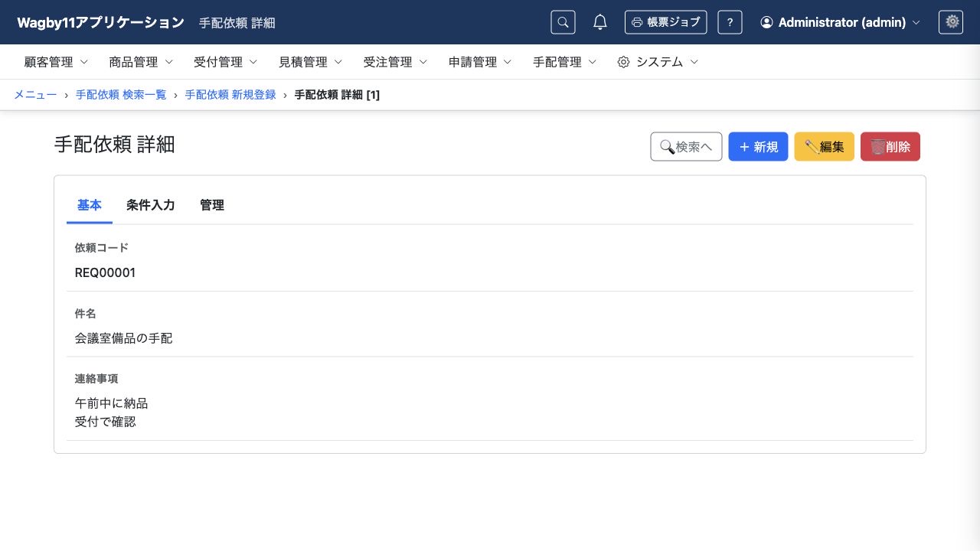Click the red 削除 button
The image size is (980, 551).
coord(890,147)
